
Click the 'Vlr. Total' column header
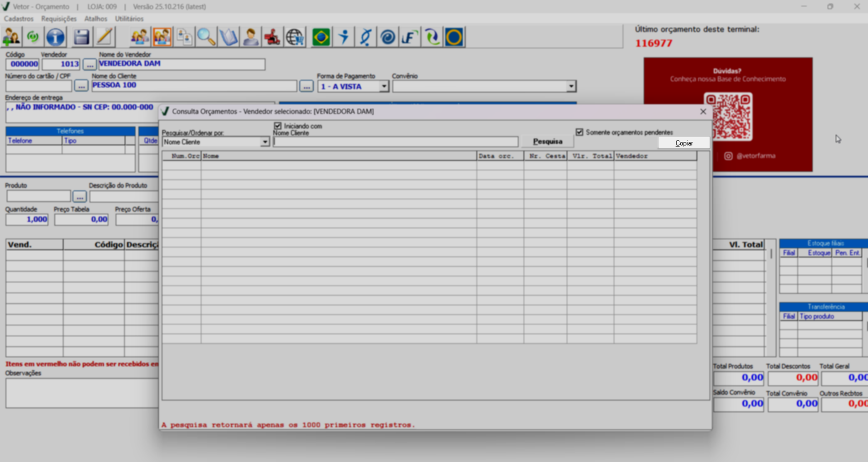pyautogui.click(x=590, y=156)
